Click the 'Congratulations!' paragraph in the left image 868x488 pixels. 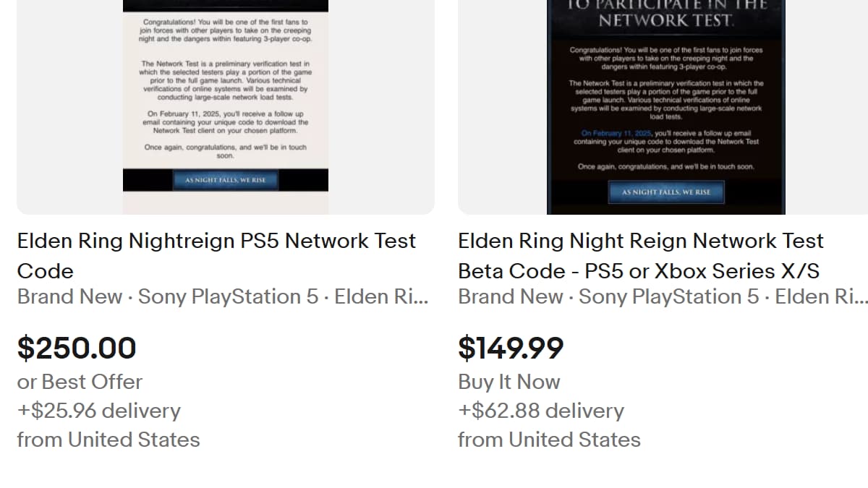tap(225, 31)
